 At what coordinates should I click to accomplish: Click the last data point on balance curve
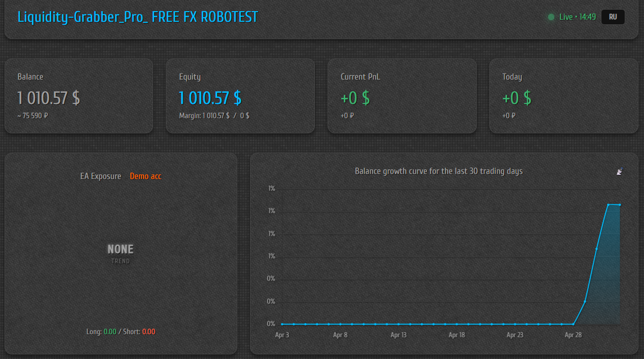(x=620, y=205)
